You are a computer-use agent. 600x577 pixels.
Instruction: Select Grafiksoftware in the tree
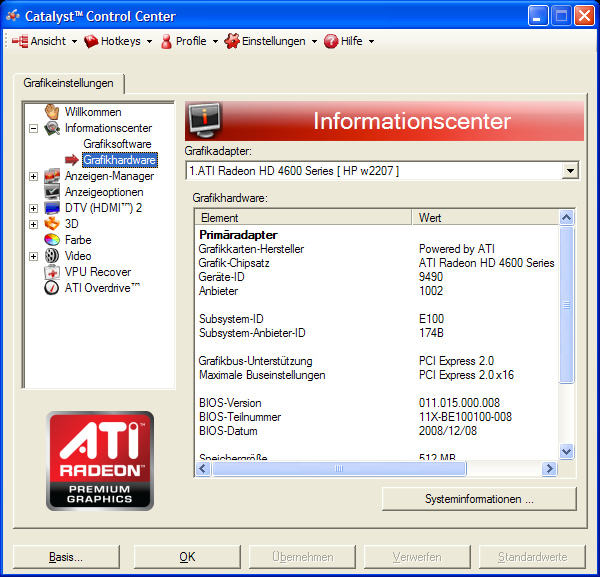coord(117,144)
